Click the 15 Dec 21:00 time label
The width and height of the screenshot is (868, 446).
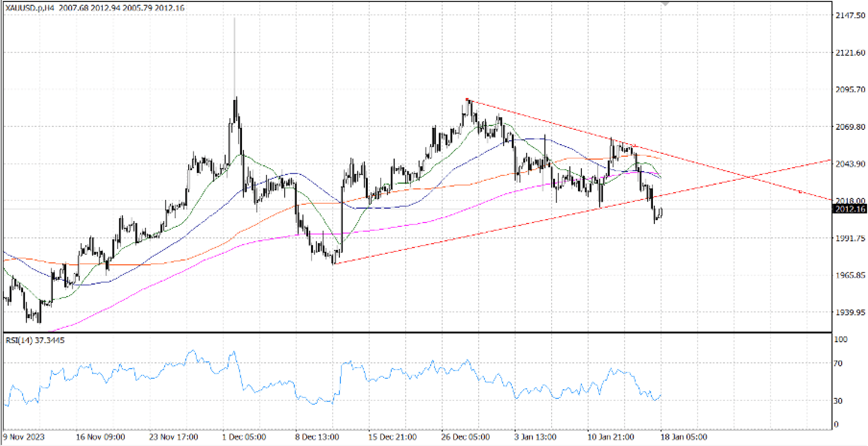point(392,437)
